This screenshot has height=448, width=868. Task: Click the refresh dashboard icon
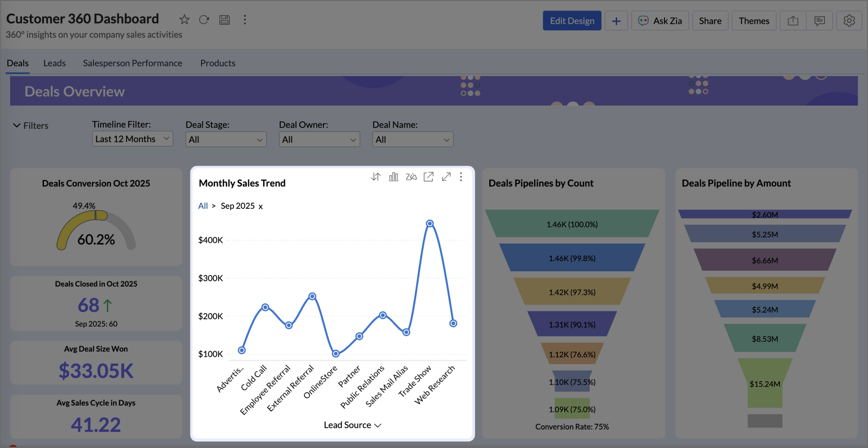pyautogui.click(x=204, y=20)
